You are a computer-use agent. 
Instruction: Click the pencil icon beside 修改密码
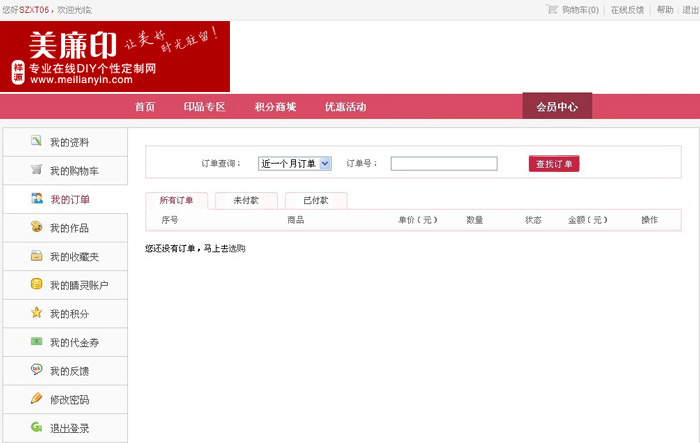tap(36, 398)
